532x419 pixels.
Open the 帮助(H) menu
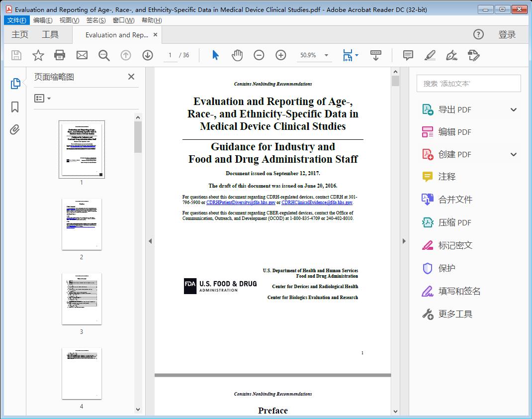click(152, 20)
